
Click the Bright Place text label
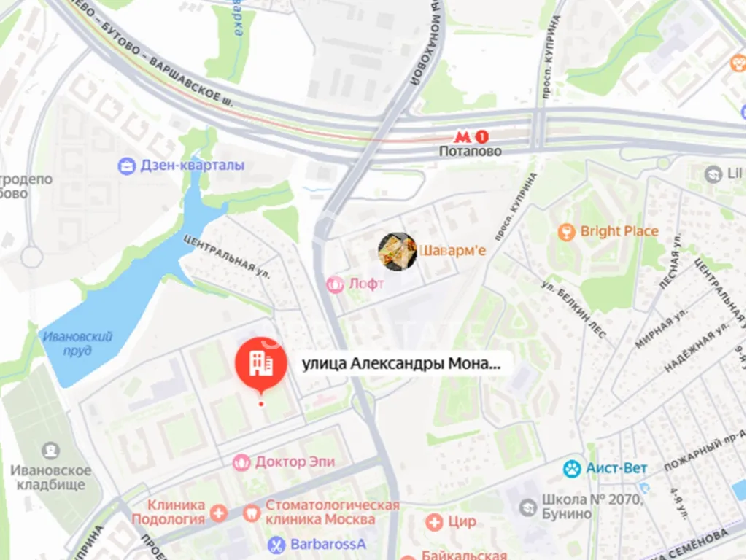coord(619,231)
